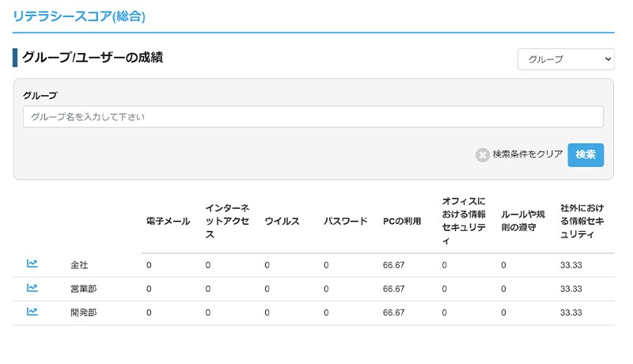Click the PCの利用 column header
The image size is (633, 364).
pyautogui.click(x=402, y=221)
